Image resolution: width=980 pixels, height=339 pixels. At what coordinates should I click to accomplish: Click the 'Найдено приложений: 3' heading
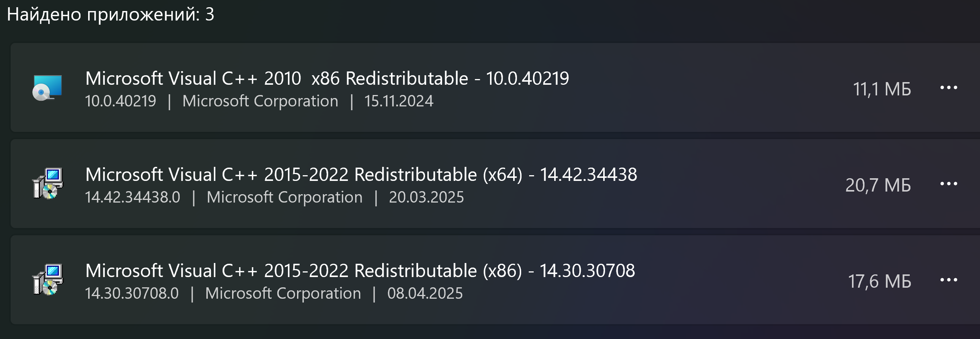110,14
